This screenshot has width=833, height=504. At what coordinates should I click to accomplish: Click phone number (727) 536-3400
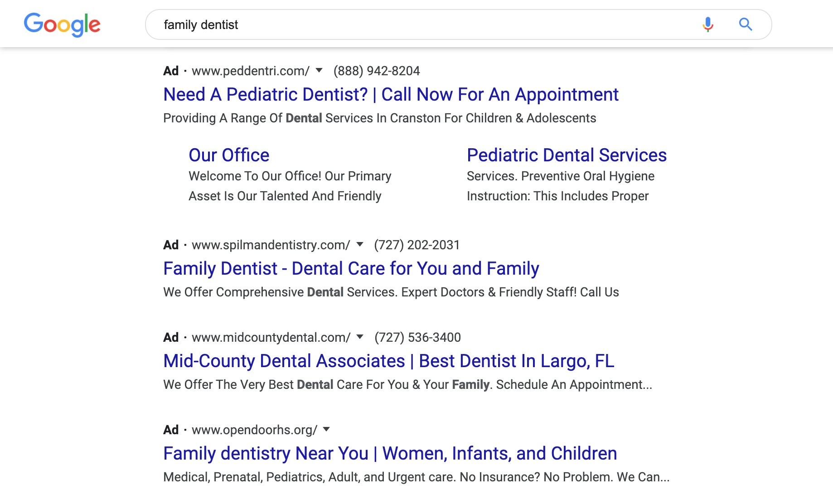point(417,337)
